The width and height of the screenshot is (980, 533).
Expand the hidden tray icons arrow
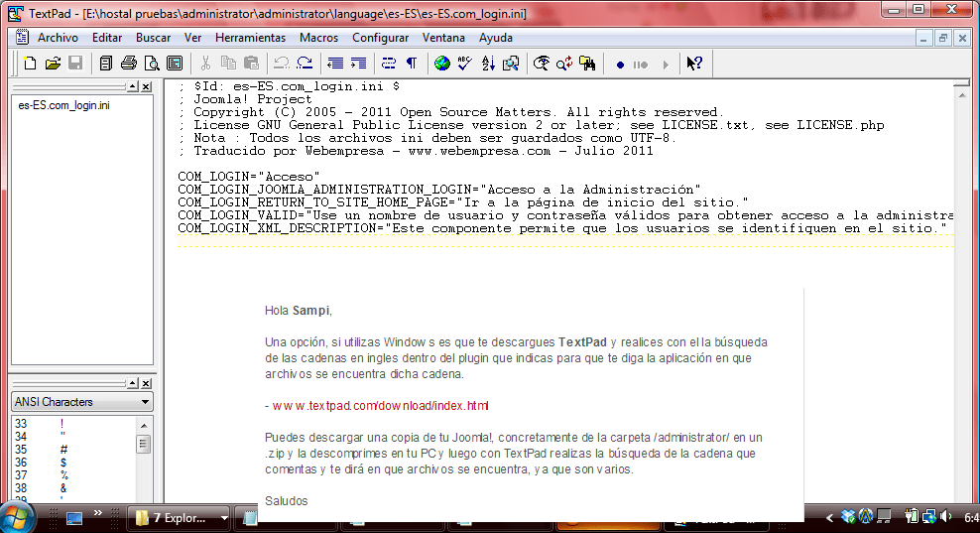[829, 517]
